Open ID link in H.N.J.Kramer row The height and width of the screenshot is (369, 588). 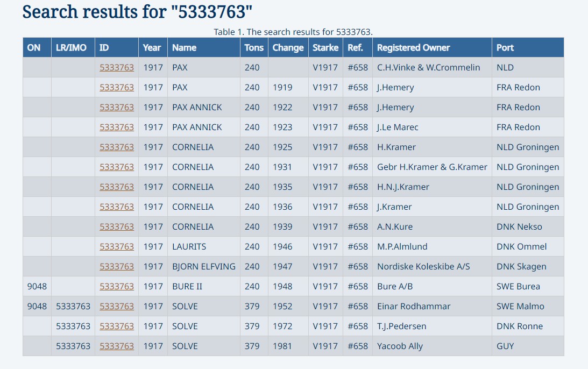coord(117,187)
